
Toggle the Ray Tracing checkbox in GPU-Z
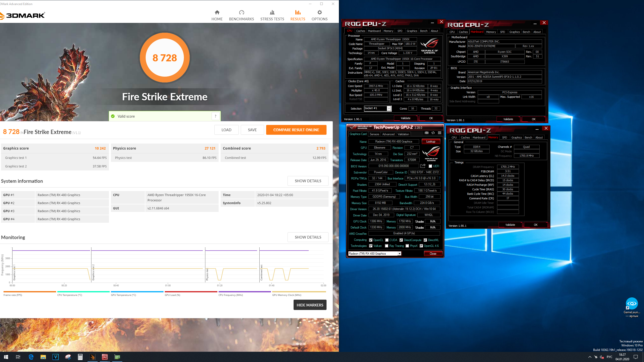[x=387, y=246]
